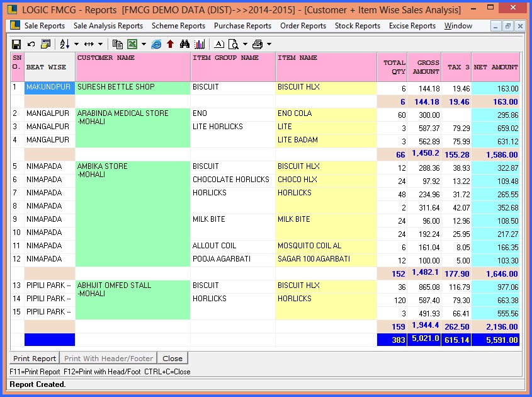Expand the column width dropdown arrow
532x397 pixels.
click(100, 44)
